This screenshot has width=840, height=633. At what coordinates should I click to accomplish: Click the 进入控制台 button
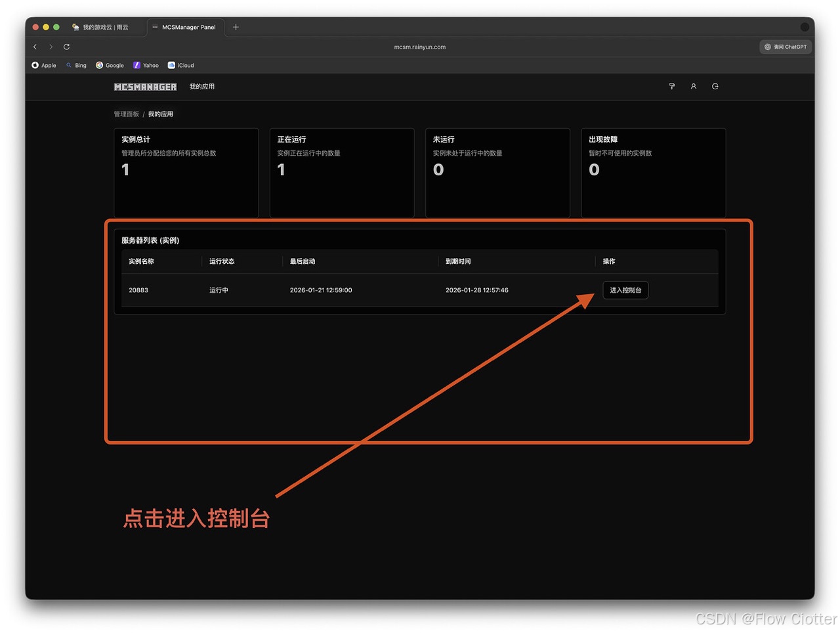[625, 290]
